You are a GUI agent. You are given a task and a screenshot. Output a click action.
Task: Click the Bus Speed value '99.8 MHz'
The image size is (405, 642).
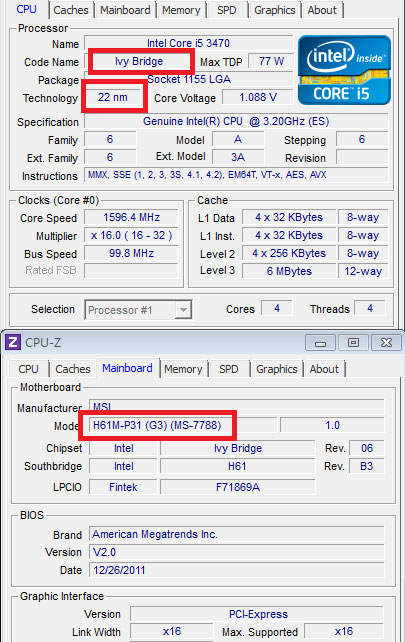(131, 253)
